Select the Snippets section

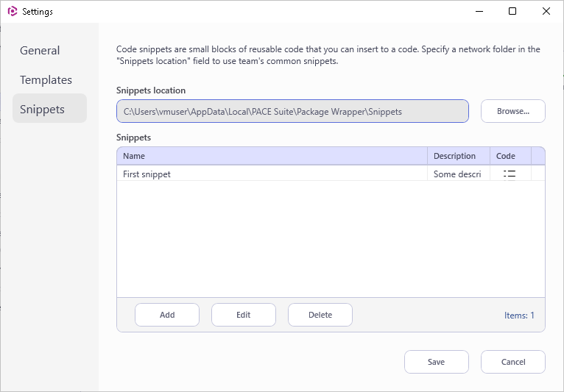coord(49,109)
